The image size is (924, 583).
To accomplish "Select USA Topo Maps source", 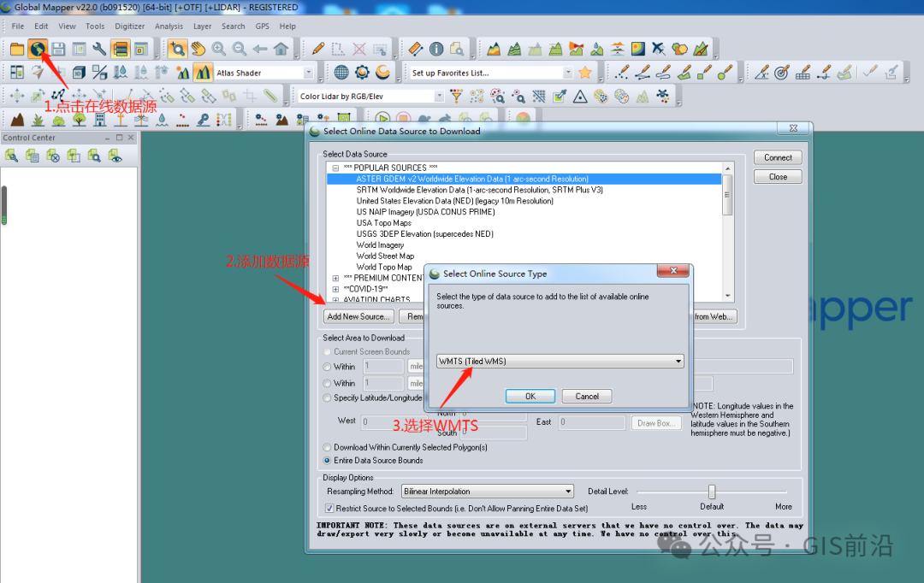I will pyautogui.click(x=383, y=223).
